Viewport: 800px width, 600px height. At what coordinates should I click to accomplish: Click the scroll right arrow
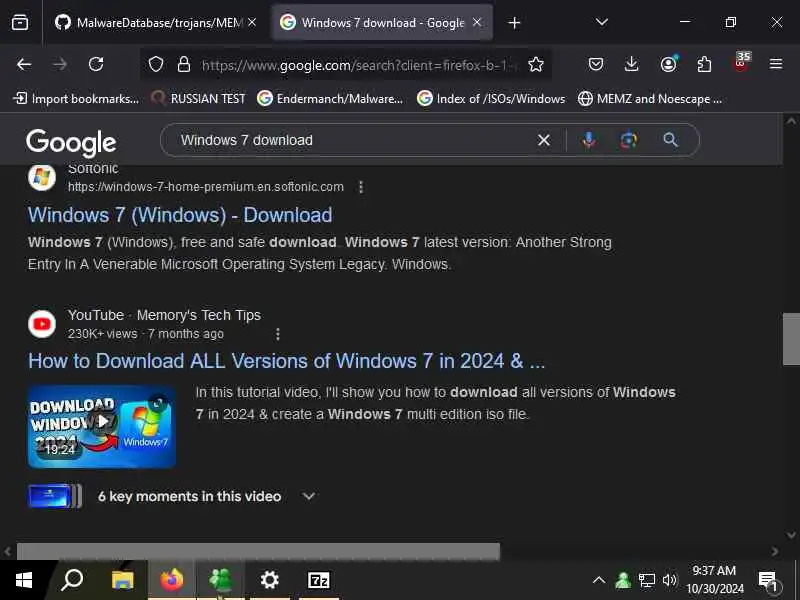pyautogui.click(x=775, y=551)
